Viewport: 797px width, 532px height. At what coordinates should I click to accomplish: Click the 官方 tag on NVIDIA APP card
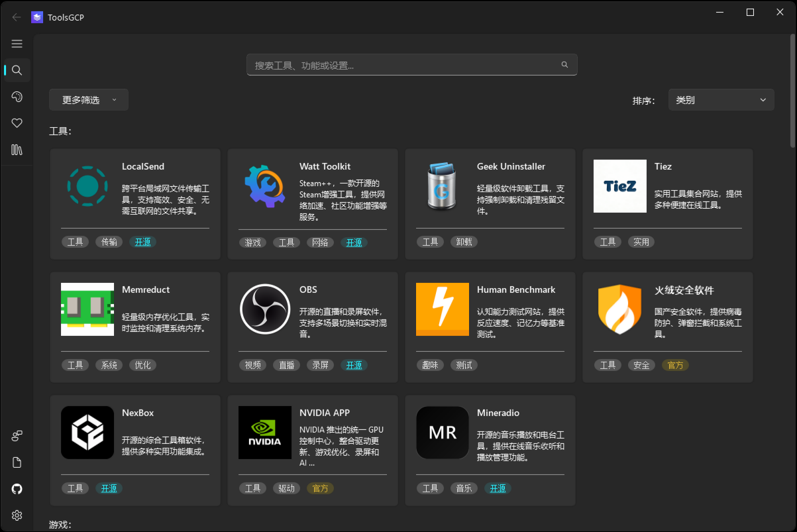tap(321, 488)
